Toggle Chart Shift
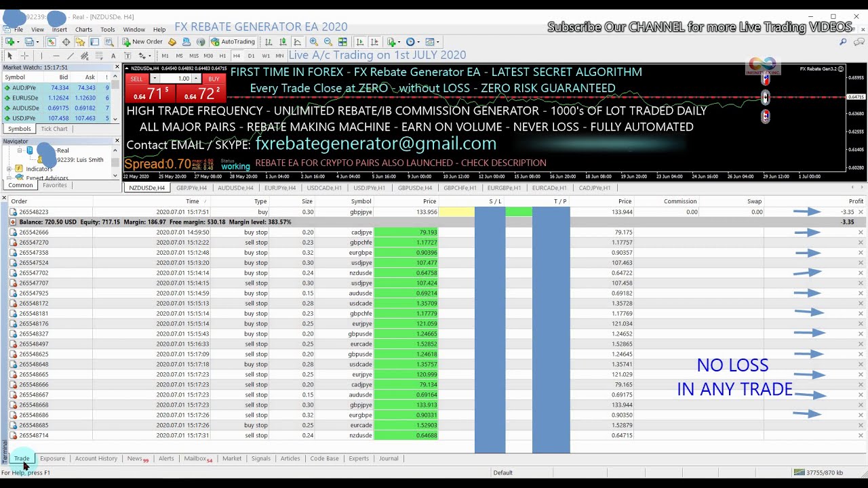The height and width of the screenshot is (488, 868). [x=374, y=41]
